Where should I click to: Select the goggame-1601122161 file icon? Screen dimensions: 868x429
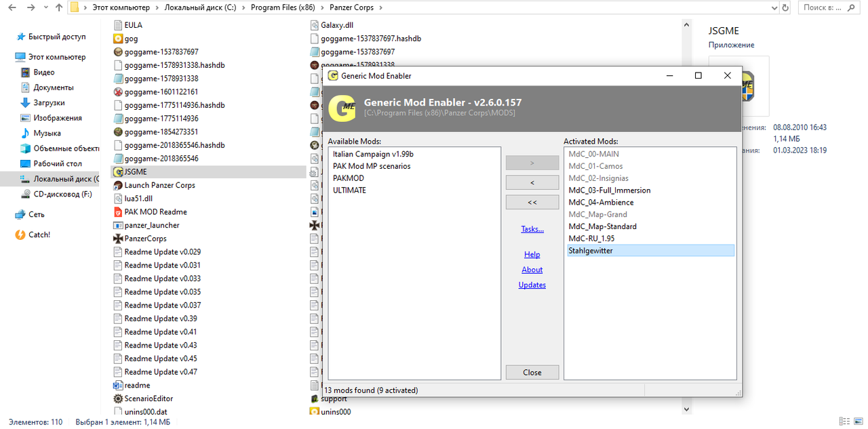(118, 92)
